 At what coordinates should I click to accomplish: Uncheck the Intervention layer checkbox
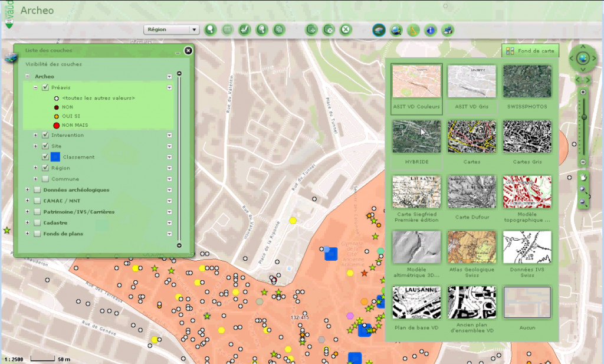[x=45, y=135]
